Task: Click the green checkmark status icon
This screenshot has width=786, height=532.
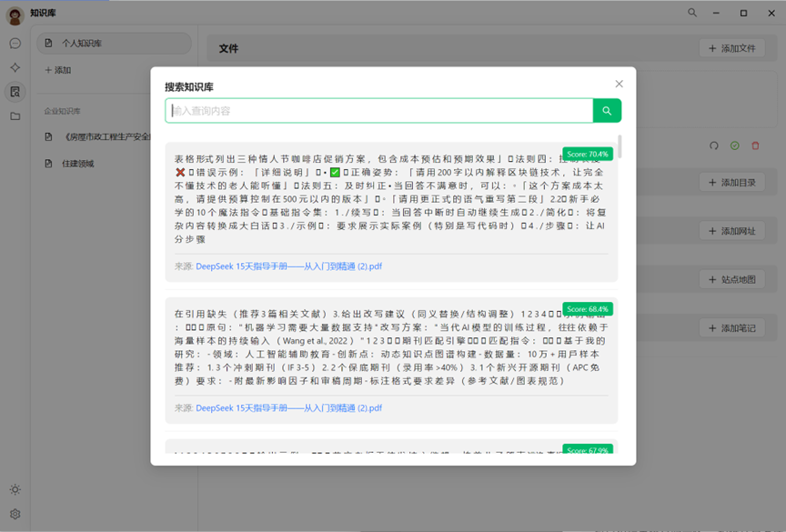Action: point(734,146)
